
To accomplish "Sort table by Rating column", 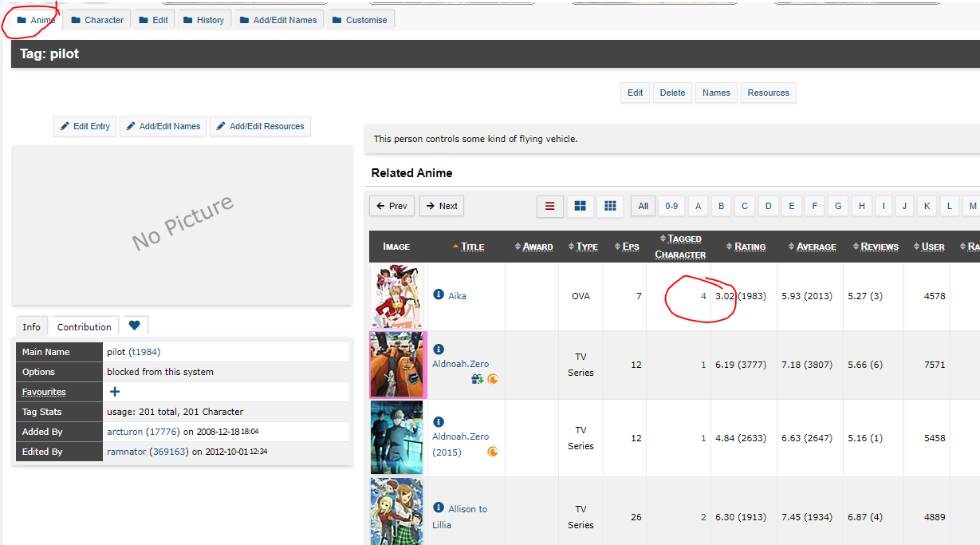I will [x=750, y=247].
